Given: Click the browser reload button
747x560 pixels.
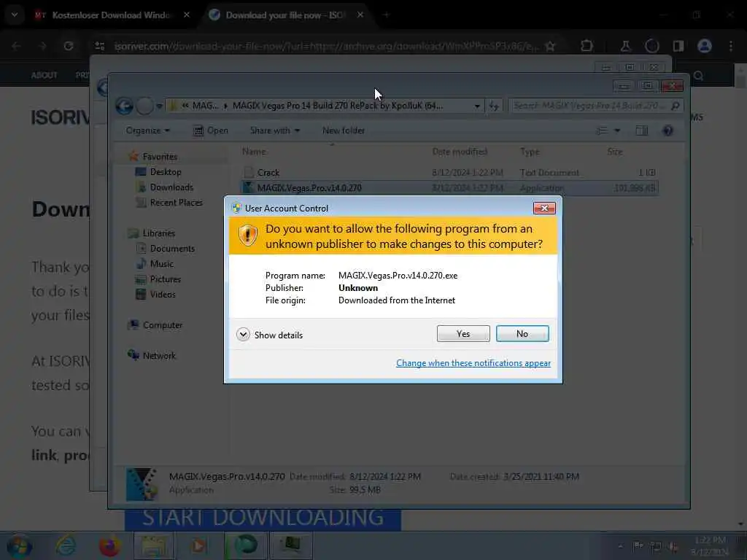Looking at the screenshot, I should pos(69,46).
